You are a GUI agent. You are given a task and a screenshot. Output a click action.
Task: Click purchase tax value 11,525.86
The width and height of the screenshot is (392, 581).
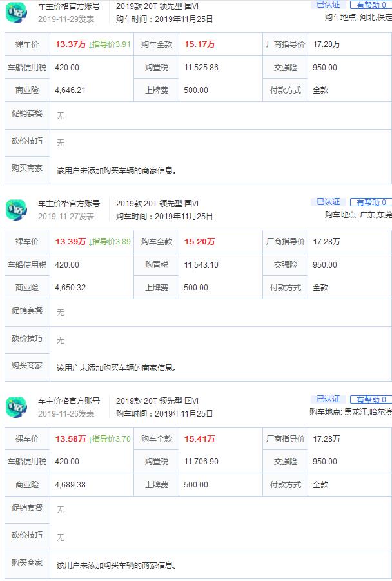[201, 68]
